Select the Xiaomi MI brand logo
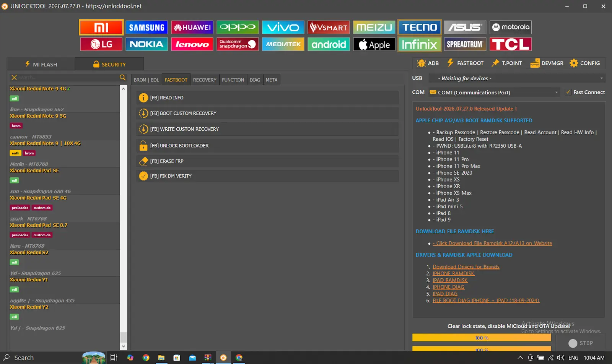This screenshot has width=612, height=364. tap(101, 27)
